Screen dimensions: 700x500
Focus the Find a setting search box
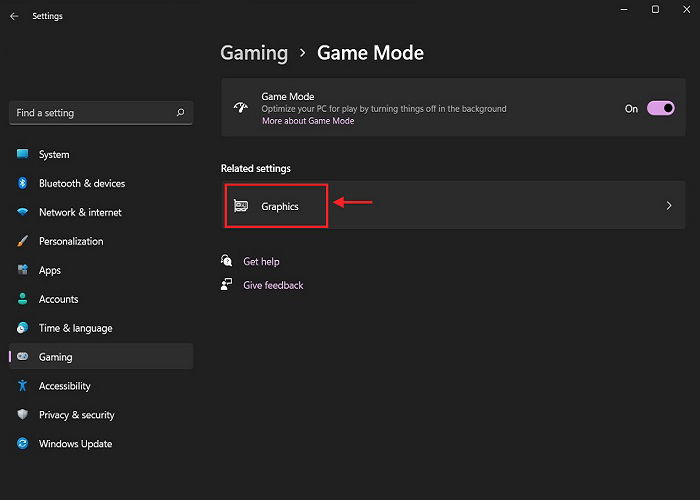(x=101, y=113)
